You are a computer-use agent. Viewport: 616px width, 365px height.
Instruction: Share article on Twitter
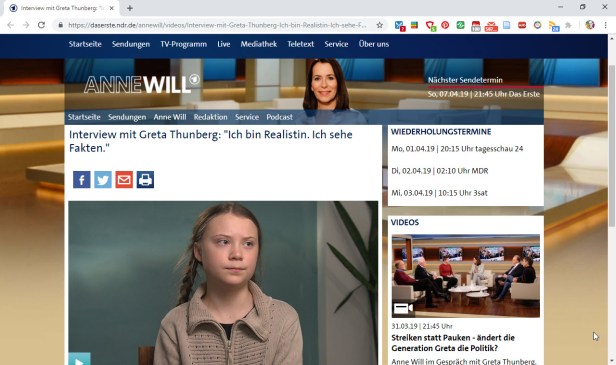pos(103,180)
